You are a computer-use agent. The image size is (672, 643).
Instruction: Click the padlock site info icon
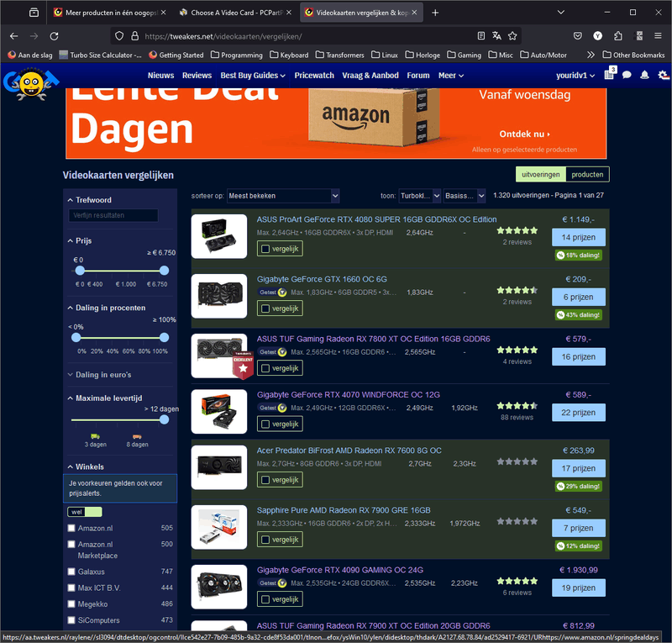[134, 36]
